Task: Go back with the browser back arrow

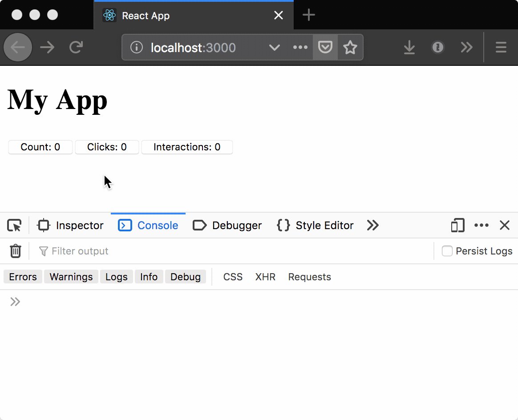Action: (18, 47)
